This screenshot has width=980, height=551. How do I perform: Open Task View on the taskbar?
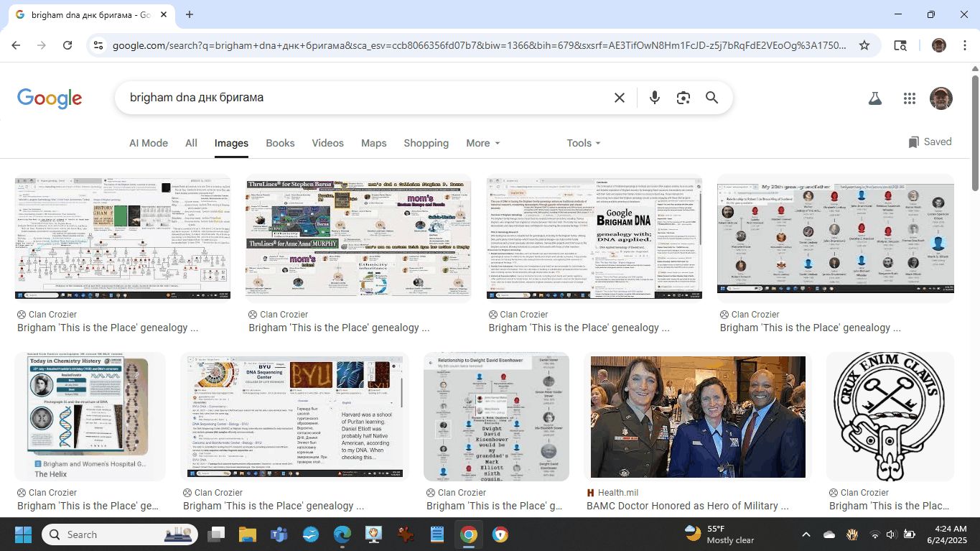pos(216,534)
